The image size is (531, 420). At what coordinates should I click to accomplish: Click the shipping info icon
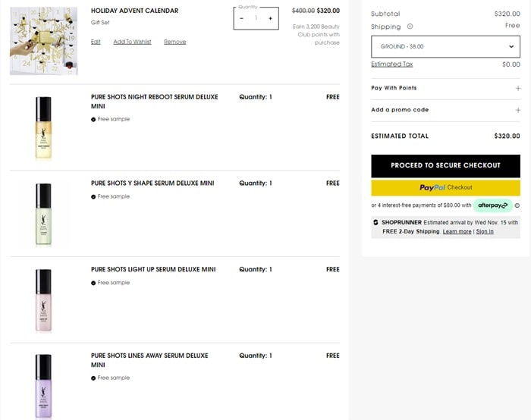point(410,27)
